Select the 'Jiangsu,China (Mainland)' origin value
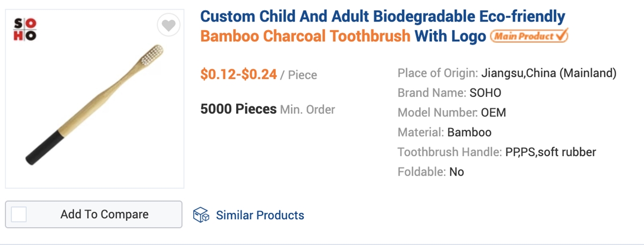Viewport: 644px width, 245px height. click(549, 73)
